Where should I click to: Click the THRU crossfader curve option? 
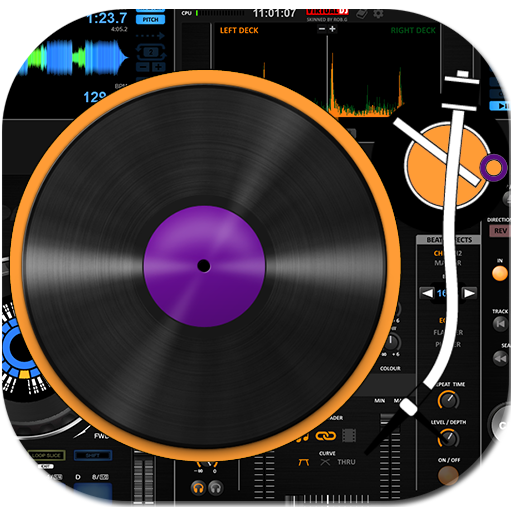pyautogui.click(x=346, y=462)
